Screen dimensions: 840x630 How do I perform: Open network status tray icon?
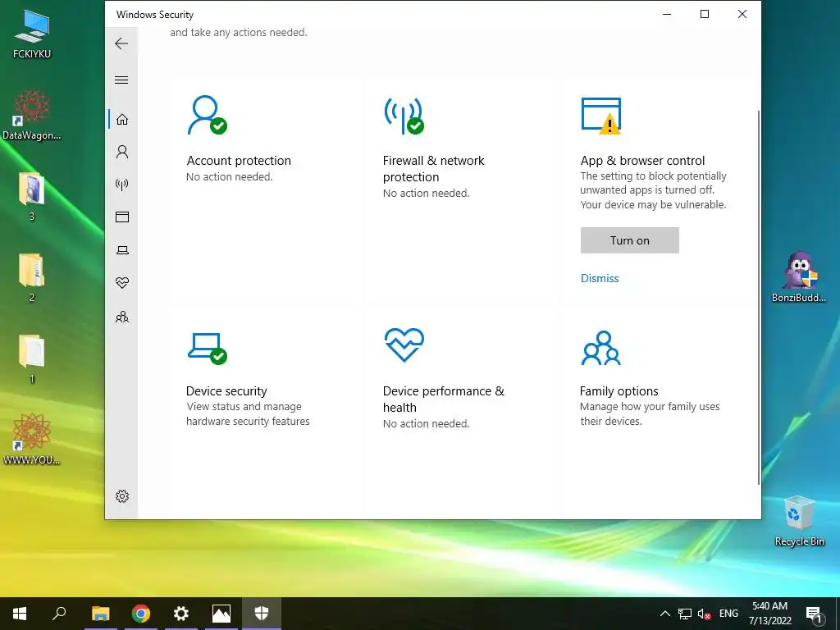[685, 614]
